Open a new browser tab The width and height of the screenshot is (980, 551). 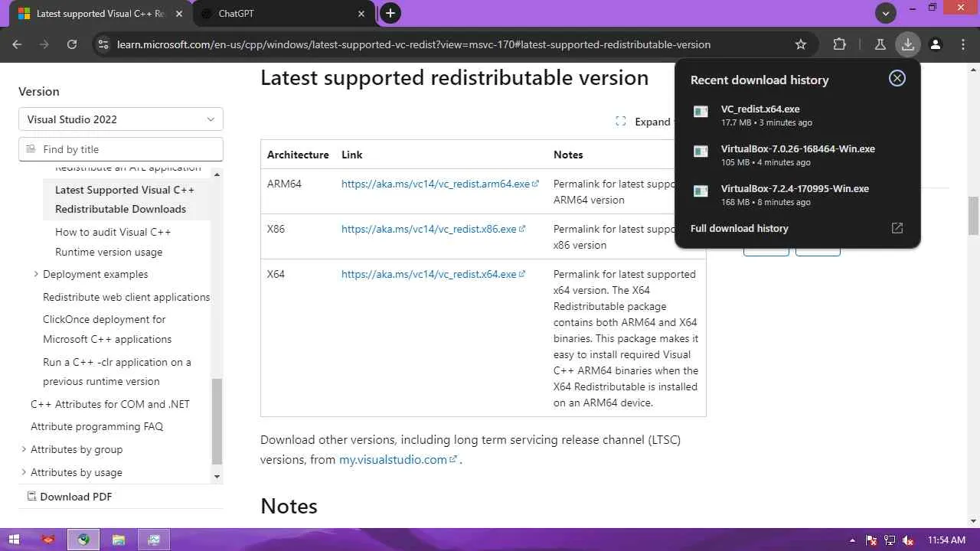(390, 13)
